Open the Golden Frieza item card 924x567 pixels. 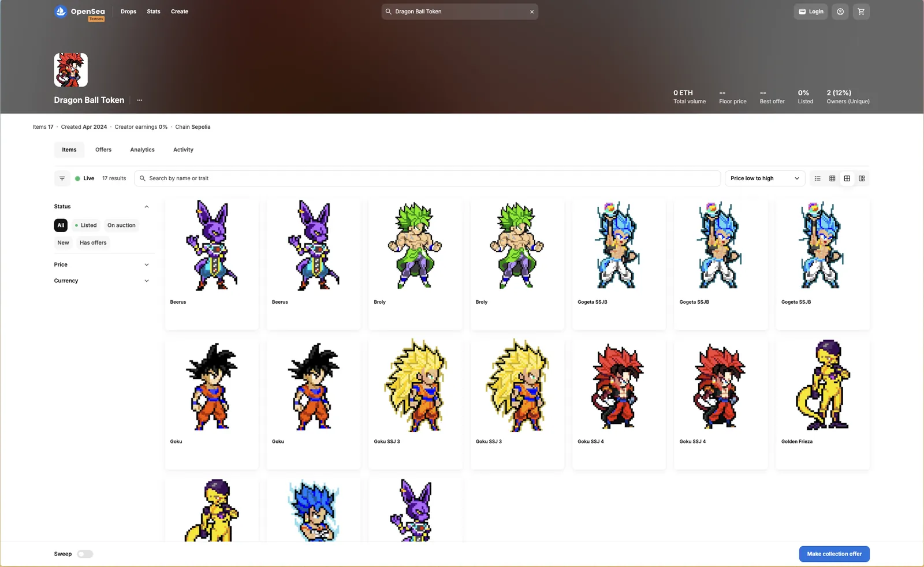click(x=823, y=404)
